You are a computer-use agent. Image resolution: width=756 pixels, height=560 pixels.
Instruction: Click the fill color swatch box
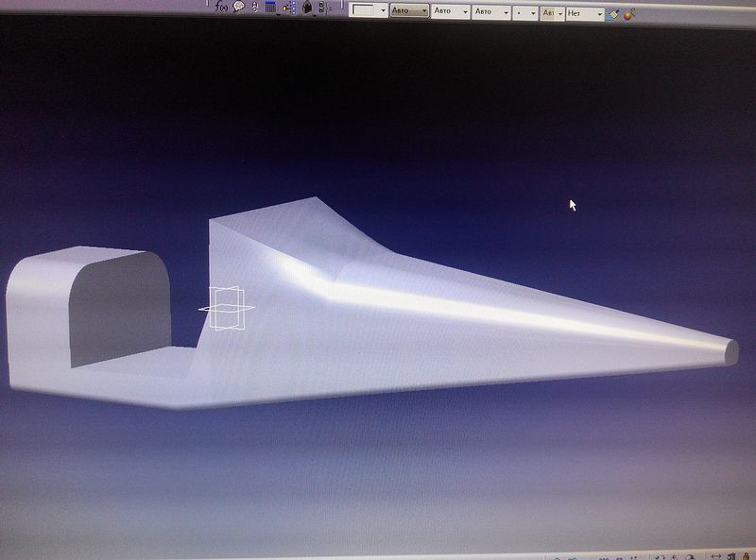[x=363, y=11]
